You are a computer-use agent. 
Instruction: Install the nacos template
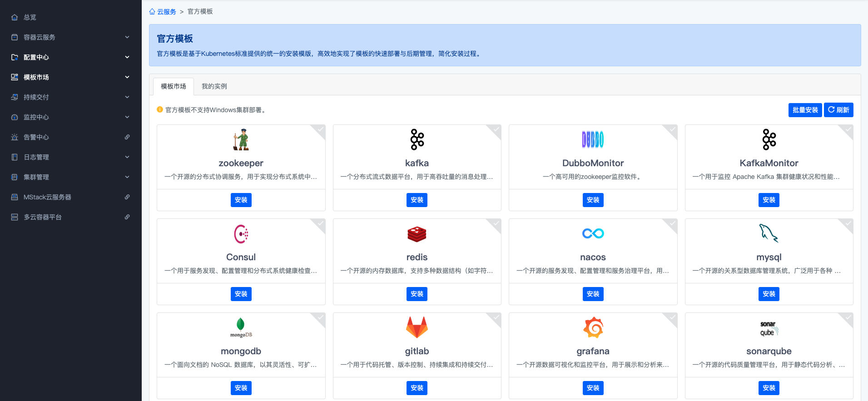[593, 294]
